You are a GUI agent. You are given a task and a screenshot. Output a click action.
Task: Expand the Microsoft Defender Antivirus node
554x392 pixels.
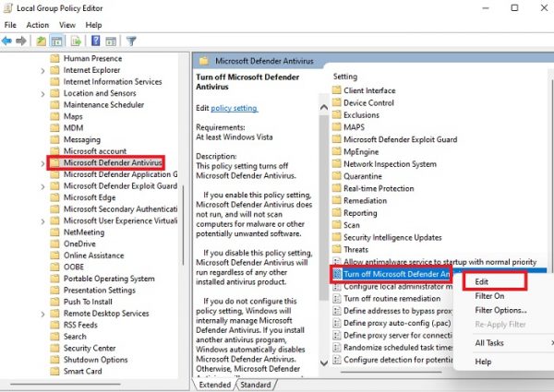click(x=42, y=163)
